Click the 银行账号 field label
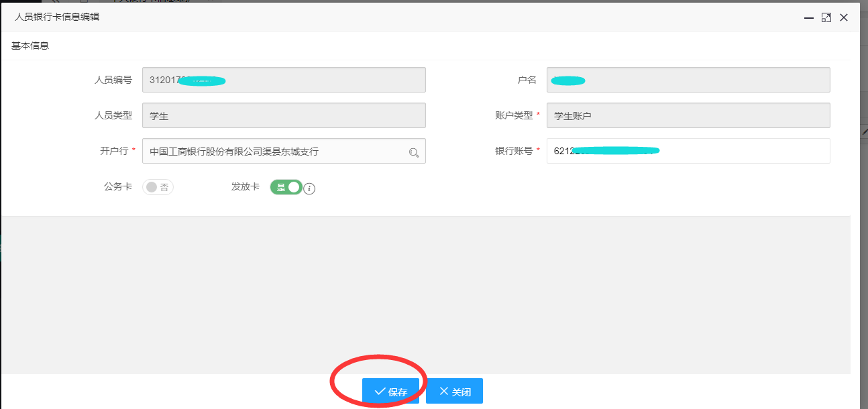The height and width of the screenshot is (409, 868). 513,151
